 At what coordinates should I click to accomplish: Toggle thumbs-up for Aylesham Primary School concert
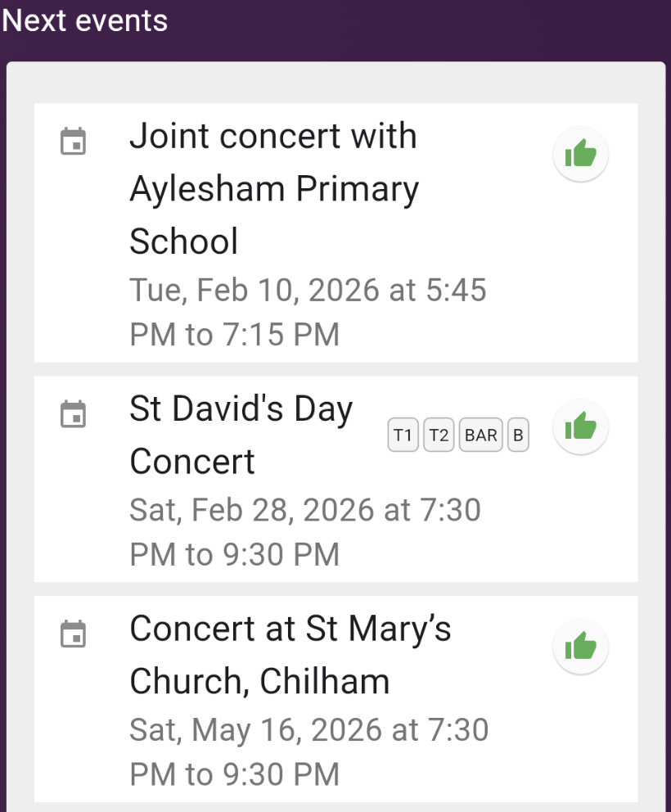580,154
